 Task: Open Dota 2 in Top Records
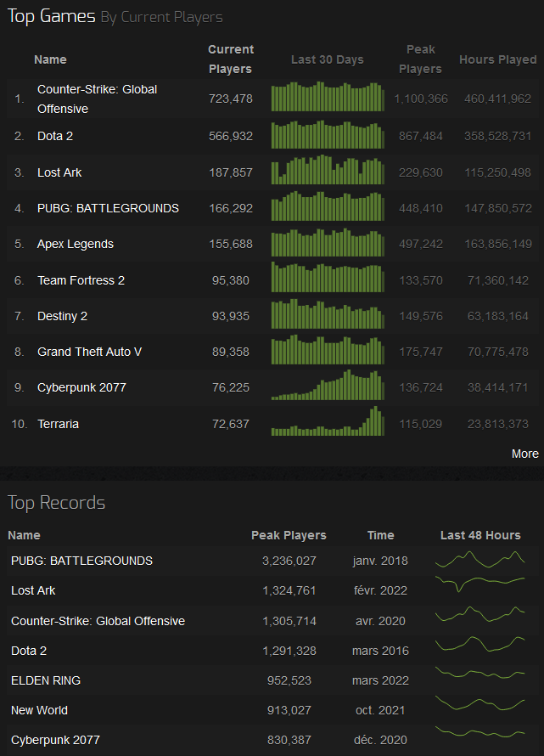tap(29, 651)
